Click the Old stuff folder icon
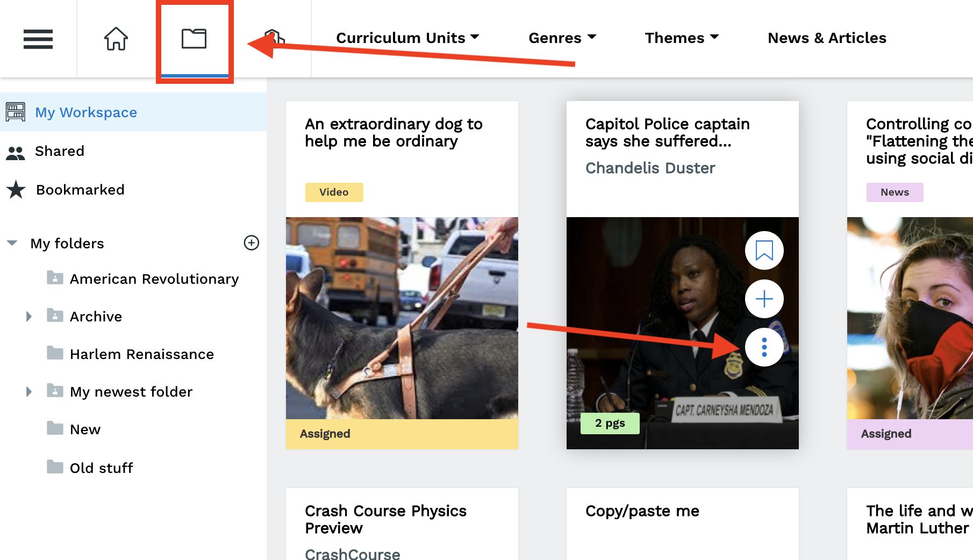 (55, 466)
